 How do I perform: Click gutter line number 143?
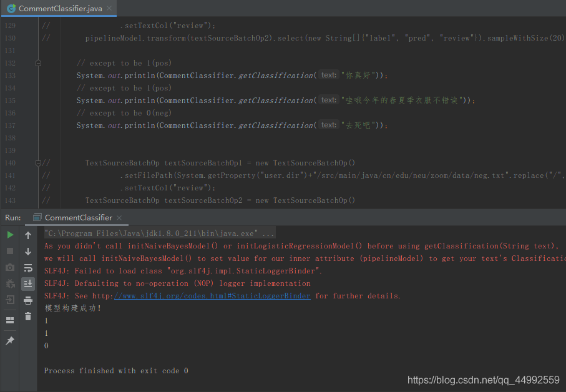10,200
